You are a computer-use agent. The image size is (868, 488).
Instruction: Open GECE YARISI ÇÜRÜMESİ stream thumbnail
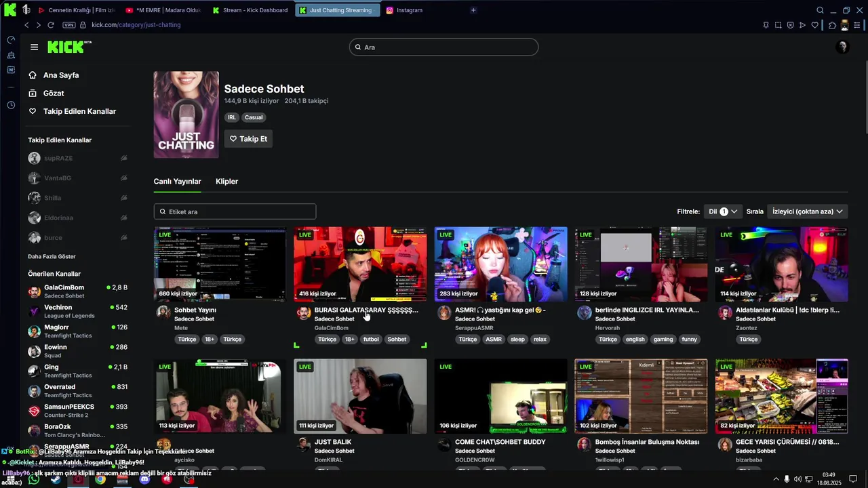(x=781, y=396)
